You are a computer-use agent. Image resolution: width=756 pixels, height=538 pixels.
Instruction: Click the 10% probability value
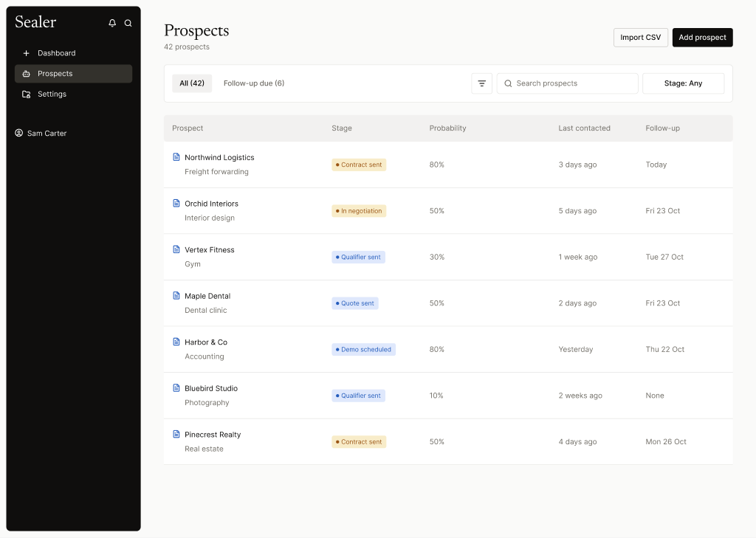click(436, 396)
